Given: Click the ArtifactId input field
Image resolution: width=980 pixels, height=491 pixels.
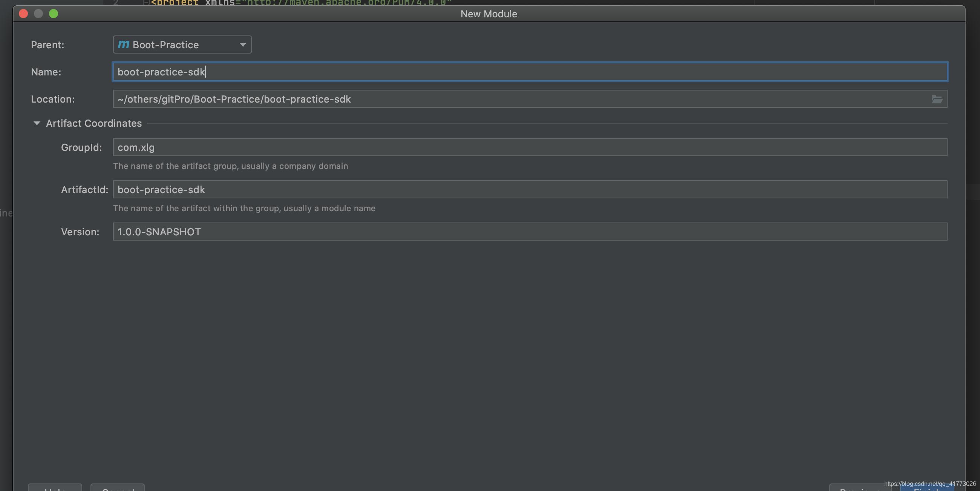Looking at the screenshot, I should point(530,190).
